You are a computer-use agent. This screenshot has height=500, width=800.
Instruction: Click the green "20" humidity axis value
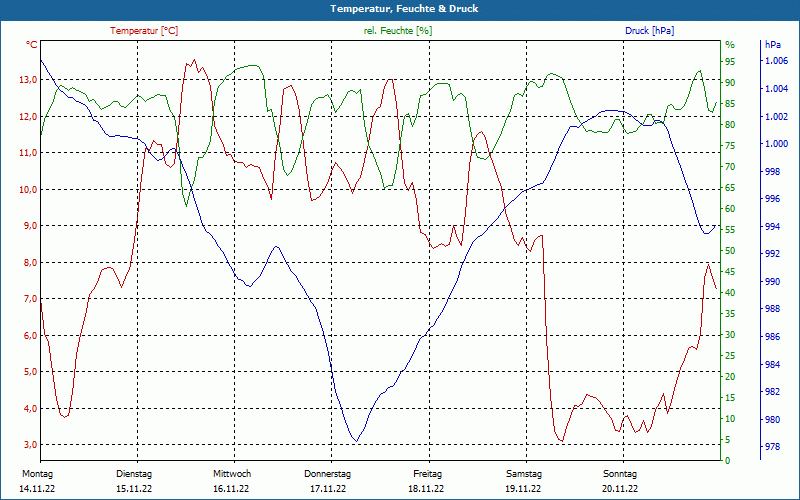(x=730, y=377)
